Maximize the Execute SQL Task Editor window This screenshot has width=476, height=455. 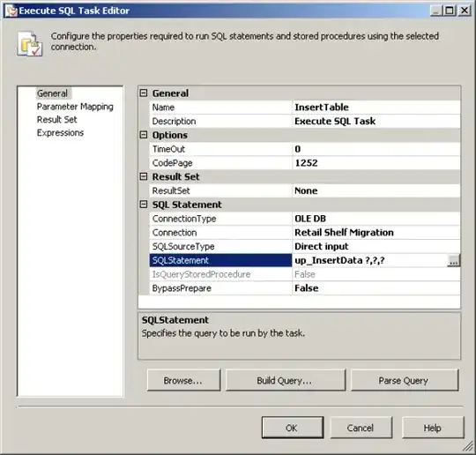(450, 11)
